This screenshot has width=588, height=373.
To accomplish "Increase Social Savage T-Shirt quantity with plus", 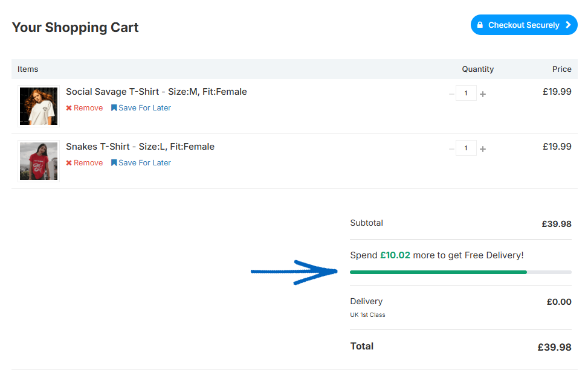I will (483, 94).
